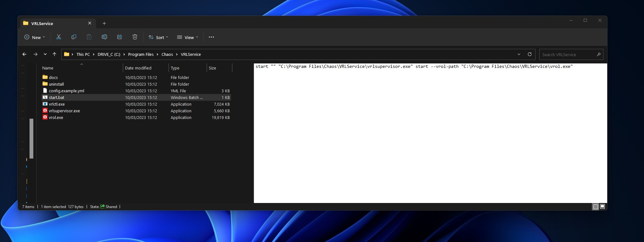Go up one folder level arrow
Screen dimensions: 644x242
point(54,54)
